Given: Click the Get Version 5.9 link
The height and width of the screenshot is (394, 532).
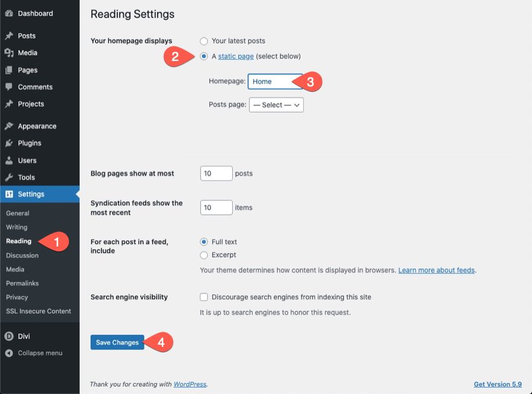Looking at the screenshot, I should tap(498, 384).
